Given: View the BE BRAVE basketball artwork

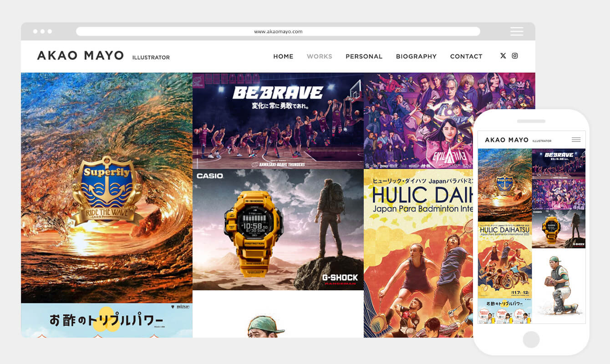Looking at the screenshot, I should click(x=278, y=121).
